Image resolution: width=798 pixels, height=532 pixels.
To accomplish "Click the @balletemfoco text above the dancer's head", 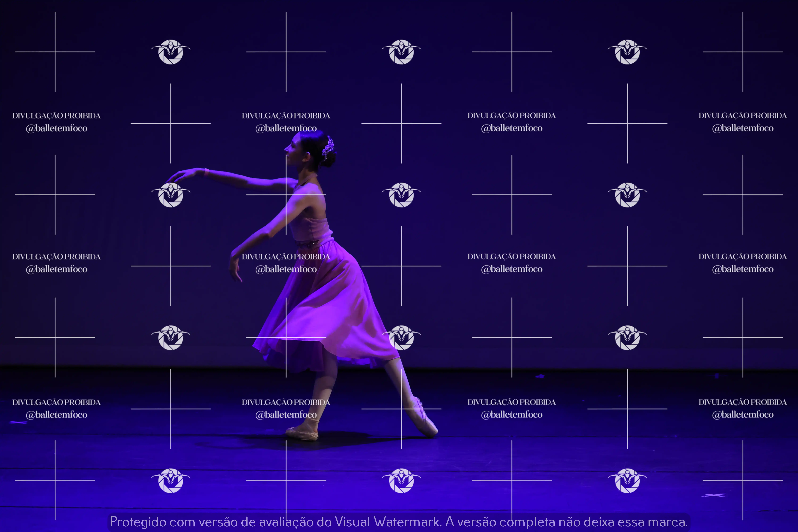I will pos(286,128).
